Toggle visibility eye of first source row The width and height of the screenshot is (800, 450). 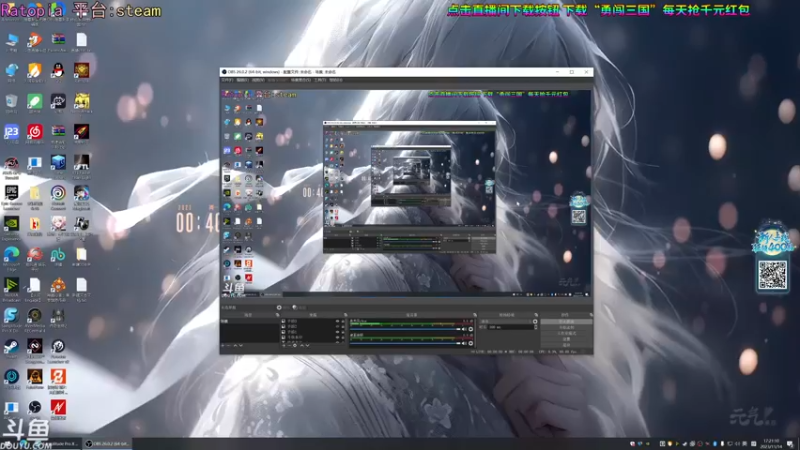tap(337, 321)
